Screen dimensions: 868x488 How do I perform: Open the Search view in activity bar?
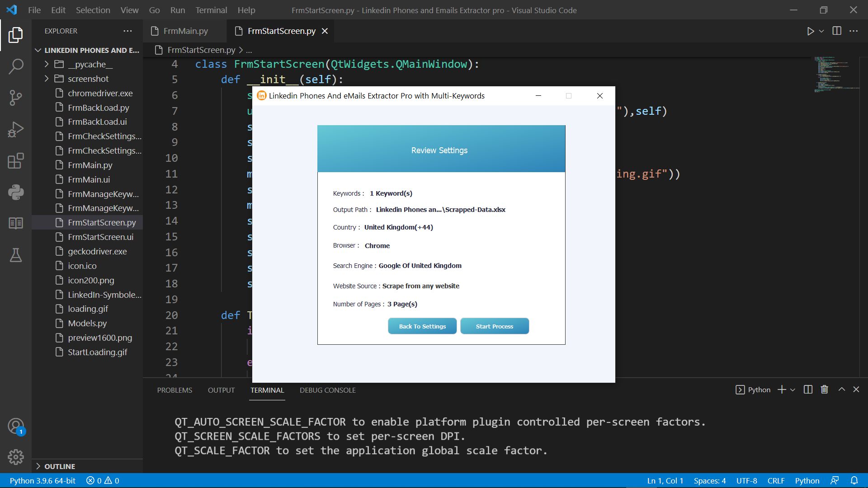coord(16,66)
